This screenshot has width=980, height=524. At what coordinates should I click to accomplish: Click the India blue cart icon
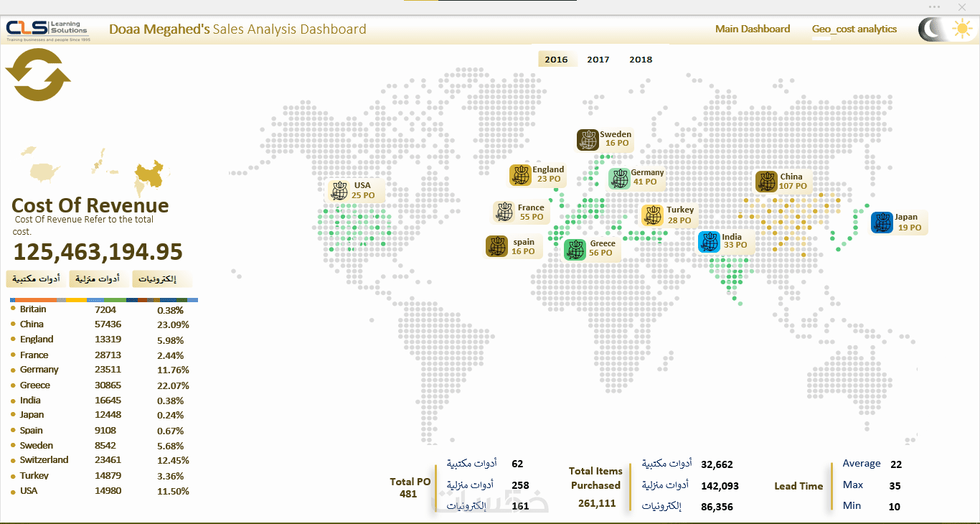(x=709, y=242)
